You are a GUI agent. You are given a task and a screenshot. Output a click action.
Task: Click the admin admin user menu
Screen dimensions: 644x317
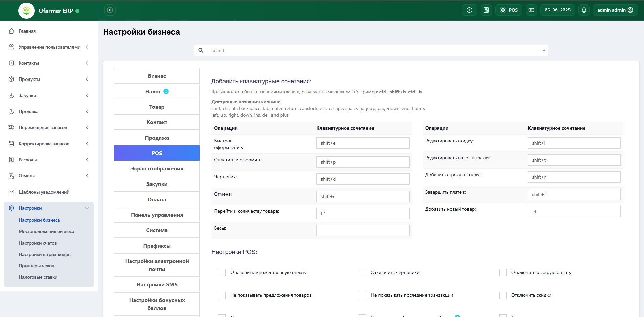coord(615,10)
